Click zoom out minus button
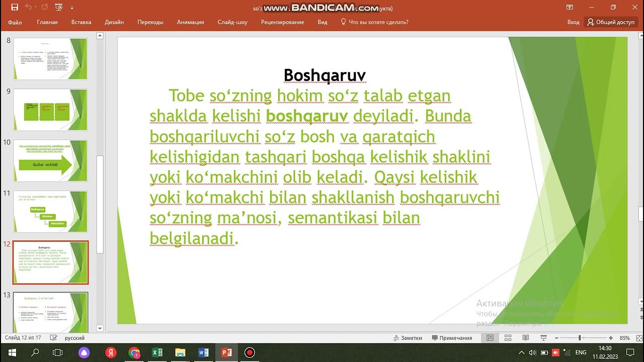 point(556,338)
